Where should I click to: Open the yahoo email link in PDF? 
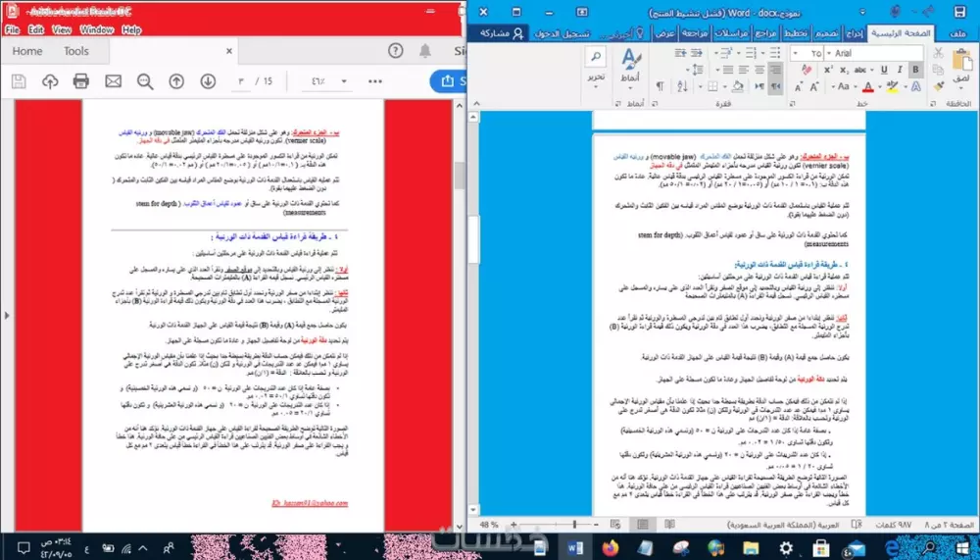coord(310,503)
